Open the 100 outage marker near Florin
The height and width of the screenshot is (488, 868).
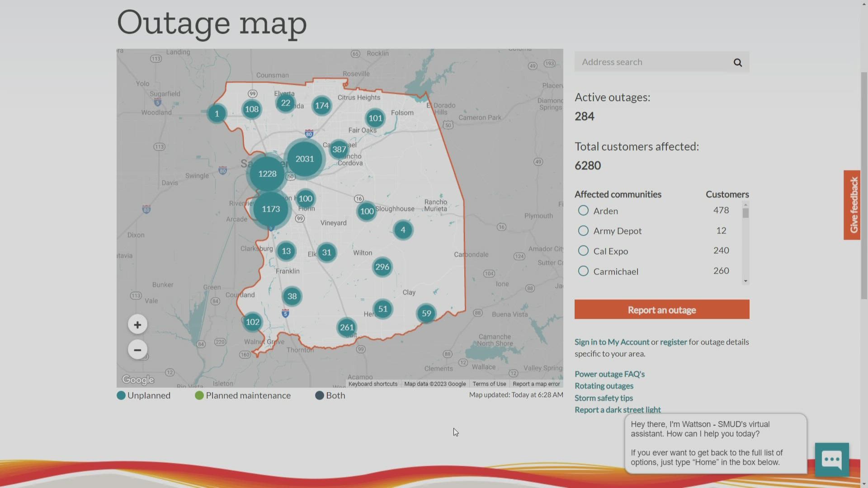pos(306,199)
